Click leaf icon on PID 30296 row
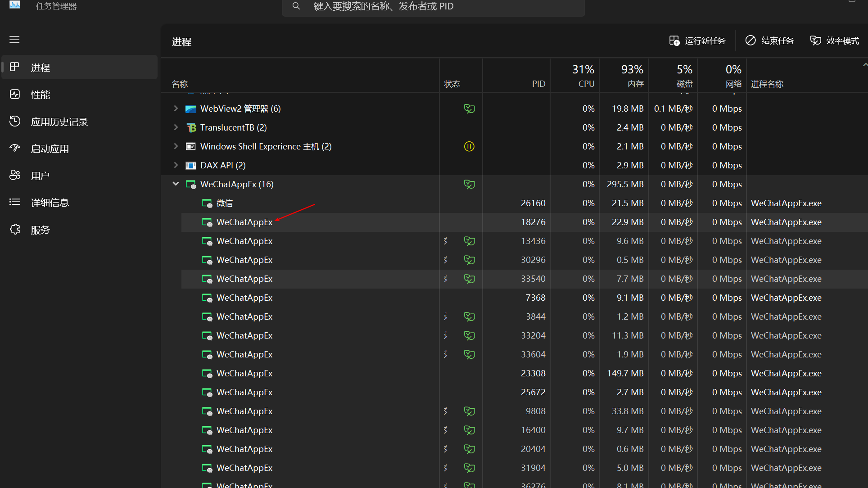 pyautogui.click(x=470, y=260)
